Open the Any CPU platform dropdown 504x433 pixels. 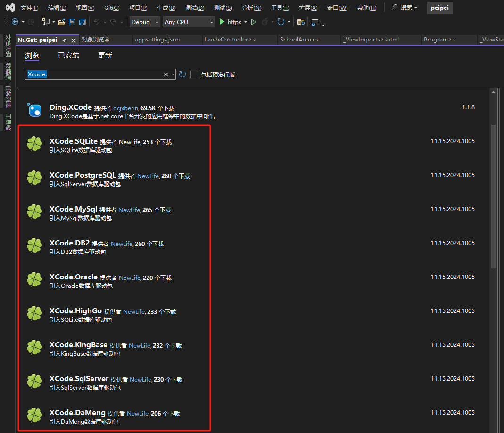pyautogui.click(x=189, y=22)
